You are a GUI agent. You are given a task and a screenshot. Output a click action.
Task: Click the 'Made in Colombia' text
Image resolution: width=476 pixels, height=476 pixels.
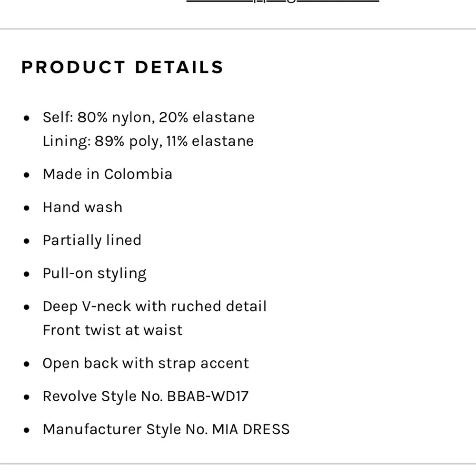click(108, 174)
